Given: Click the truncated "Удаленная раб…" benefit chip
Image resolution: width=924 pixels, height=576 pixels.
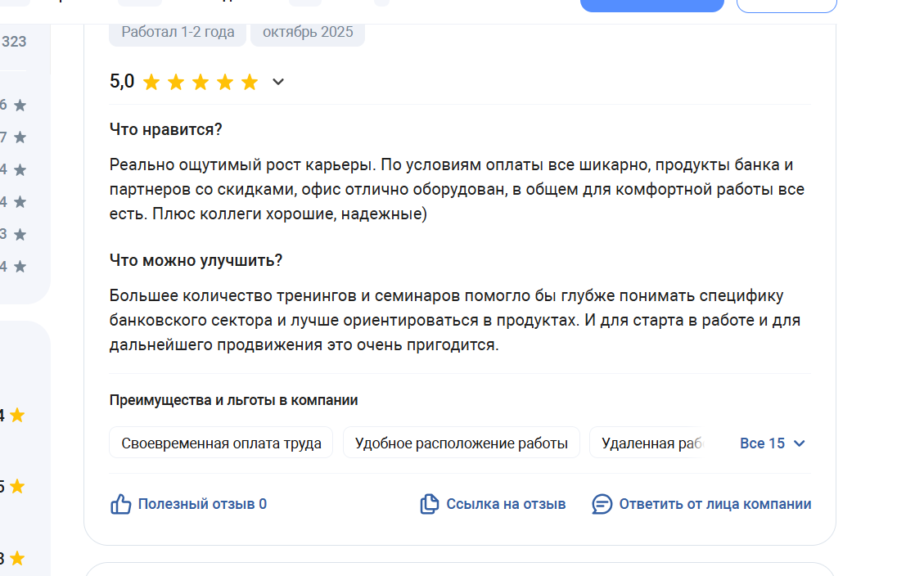Looking at the screenshot, I should tap(652, 443).
